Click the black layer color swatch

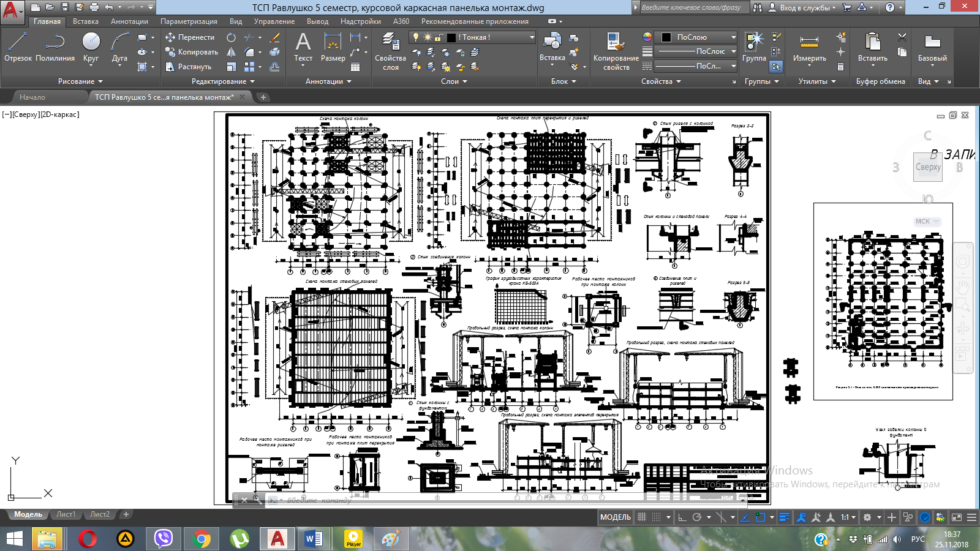(x=451, y=37)
